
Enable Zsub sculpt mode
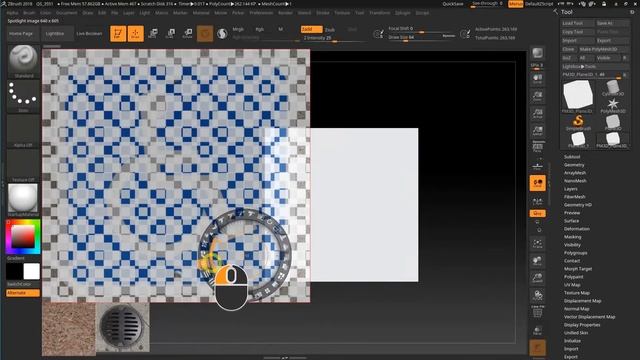tap(330, 29)
